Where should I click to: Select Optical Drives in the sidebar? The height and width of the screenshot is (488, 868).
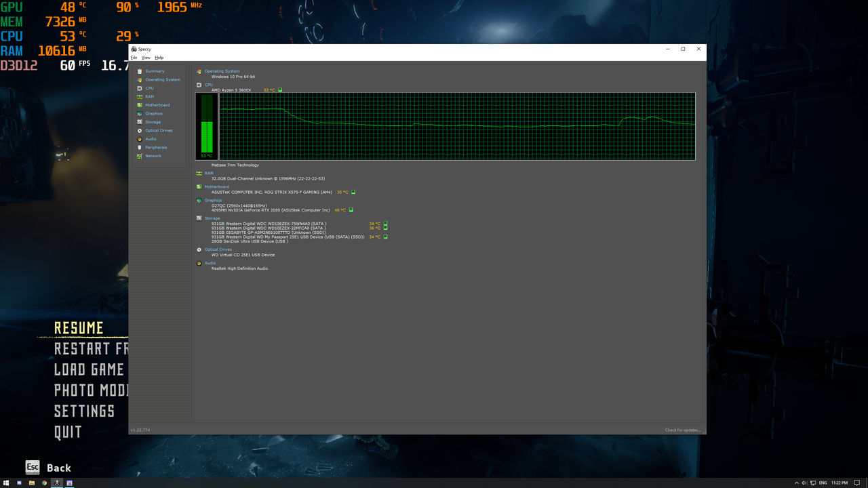pyautogui.click(x=159, y=131)
